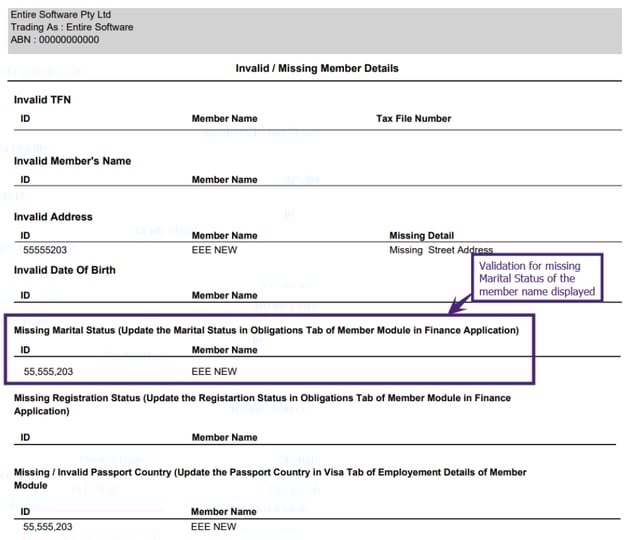Viewport: 630px width, 540px height.
Task: Click the 'Missing Street Address' detail
Action: [441, 250]
